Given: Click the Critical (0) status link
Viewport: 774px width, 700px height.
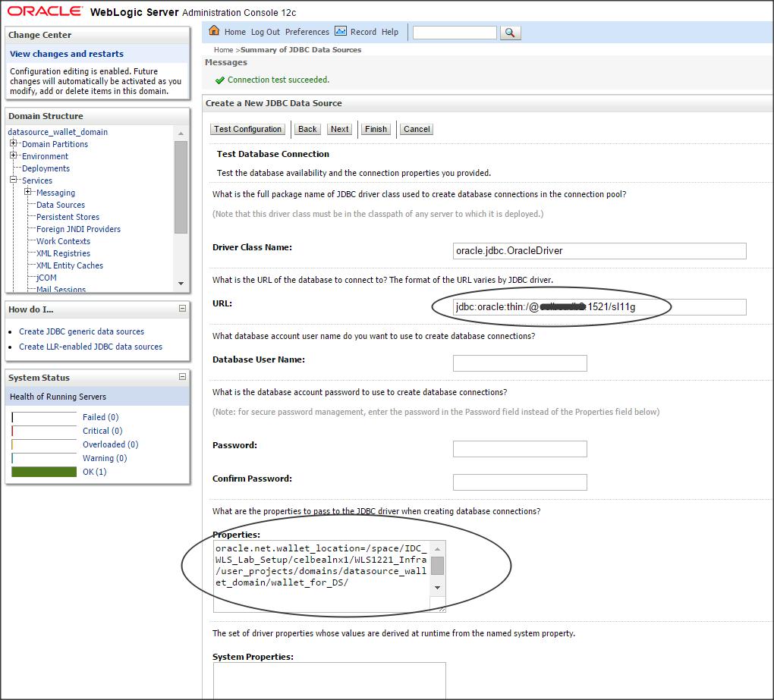Looking at the screenshot, I should (102, 431).
